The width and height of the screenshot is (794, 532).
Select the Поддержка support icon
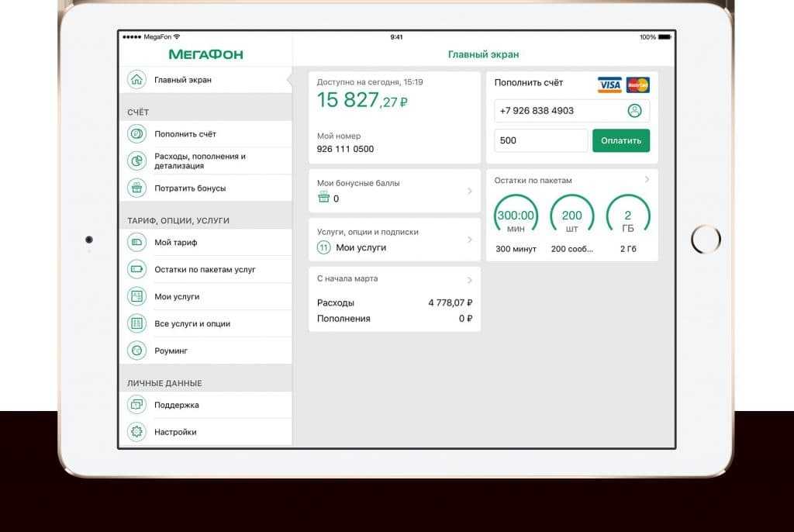(136, 405)
